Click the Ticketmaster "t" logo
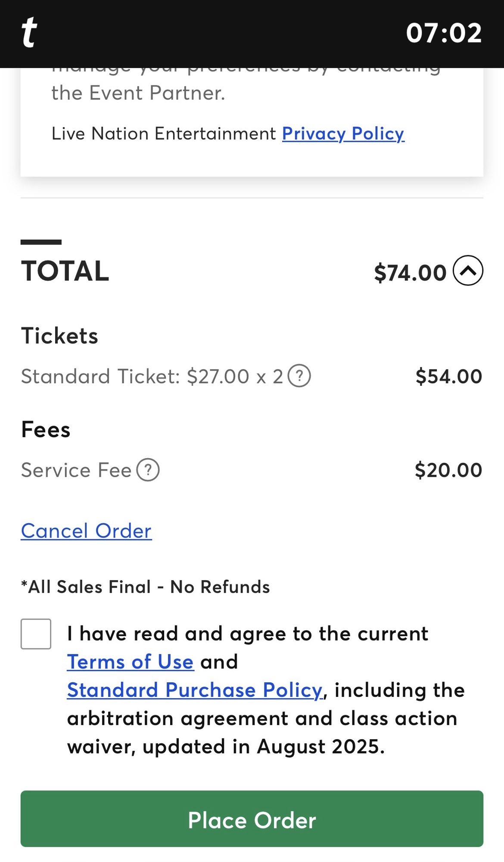Screen dimensions: 504x862 pyautogui.click(x=29, y=32)
